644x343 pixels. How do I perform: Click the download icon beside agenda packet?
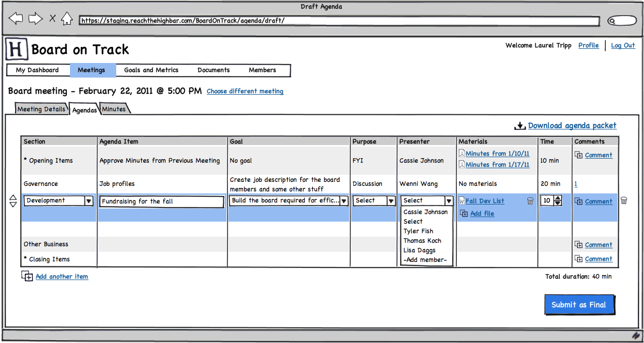point(520,126)
